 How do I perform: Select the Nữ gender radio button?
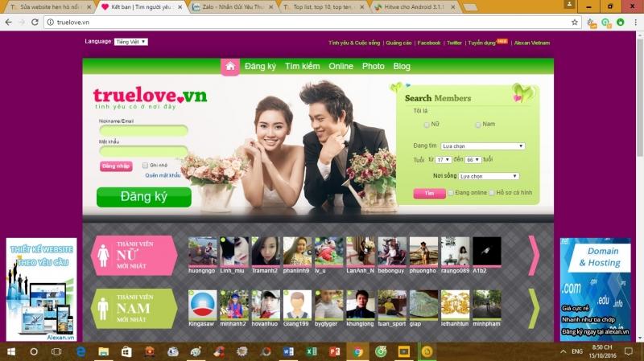pos(427,125)
